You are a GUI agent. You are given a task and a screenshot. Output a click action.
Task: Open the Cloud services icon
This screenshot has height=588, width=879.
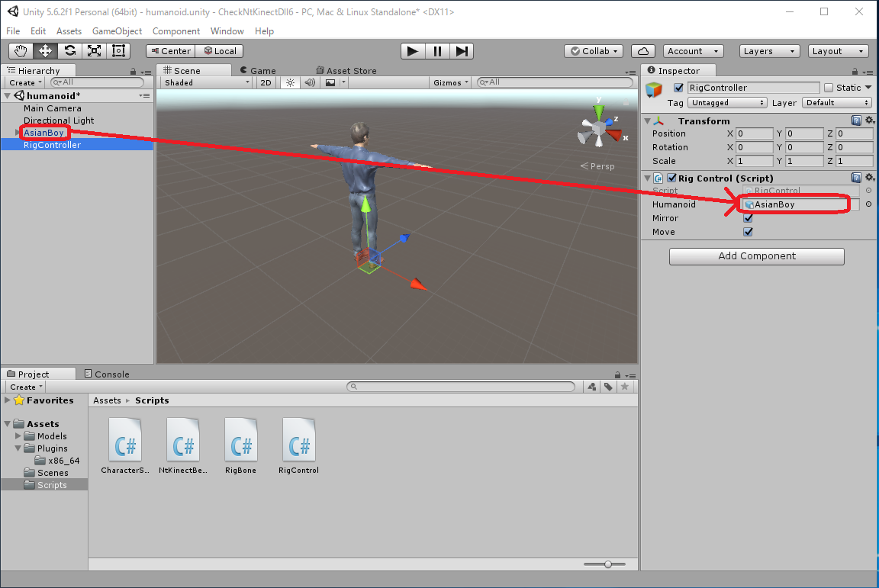click(643, 51)
